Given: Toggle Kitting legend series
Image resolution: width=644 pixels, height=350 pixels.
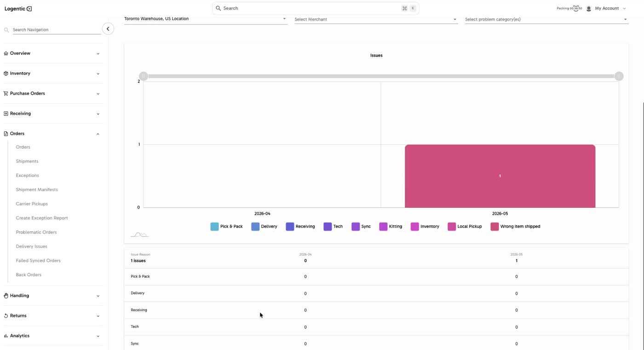Looking at the screenshot, I should [391, 227].
